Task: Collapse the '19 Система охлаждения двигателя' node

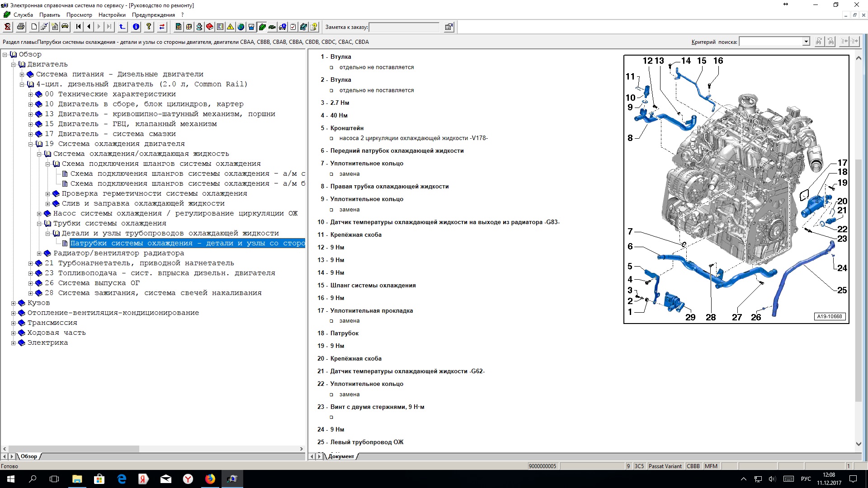Action: point(31,144)
